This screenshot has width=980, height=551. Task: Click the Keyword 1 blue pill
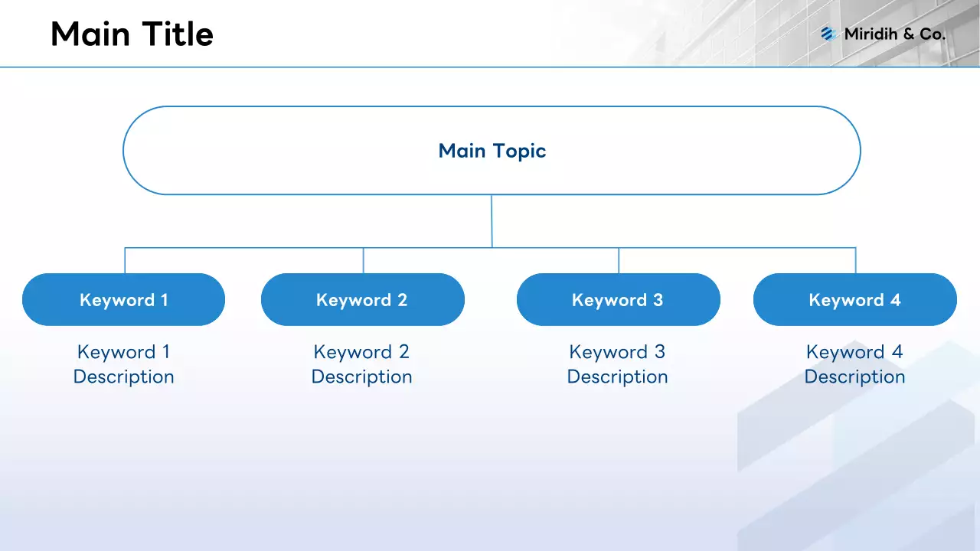coord(123,300)
